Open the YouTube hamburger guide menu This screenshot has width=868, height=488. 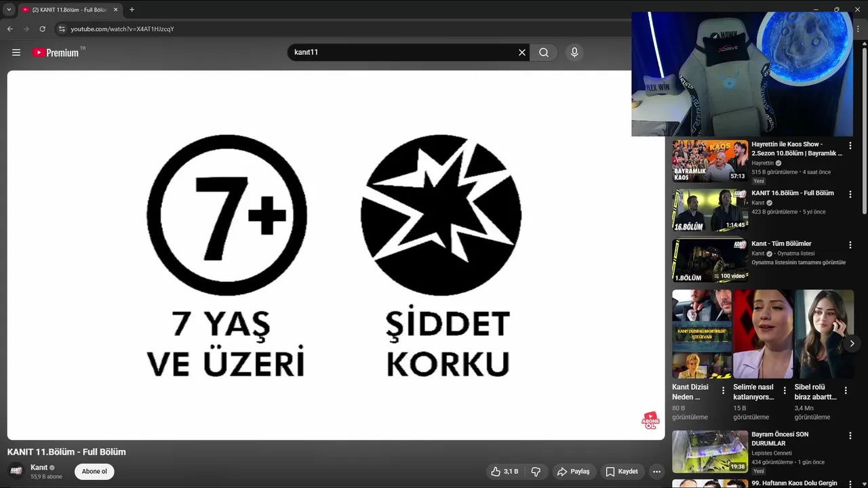coord(16,52)
